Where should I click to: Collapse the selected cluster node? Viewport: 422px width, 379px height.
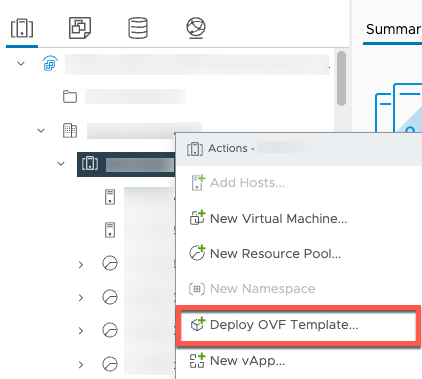click(61, 163)
